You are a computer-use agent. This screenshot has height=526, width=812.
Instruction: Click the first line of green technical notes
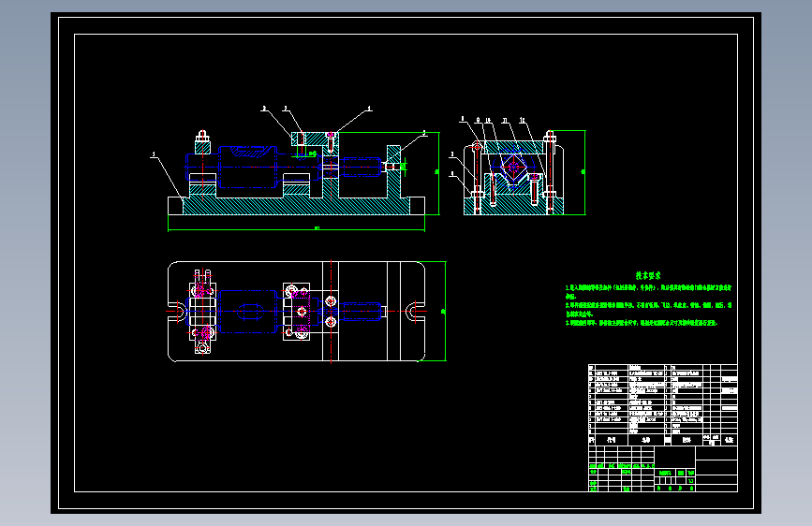coord(648,287)
